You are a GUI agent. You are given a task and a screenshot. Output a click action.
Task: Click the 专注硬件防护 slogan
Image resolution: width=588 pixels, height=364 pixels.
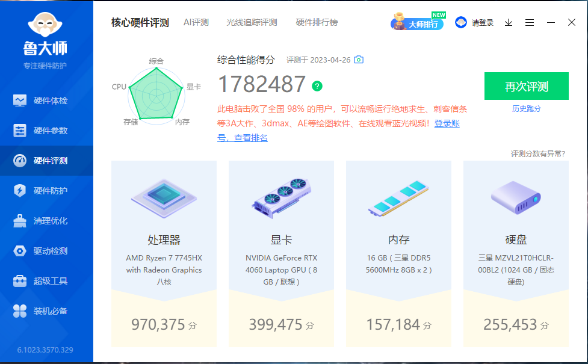45,66
